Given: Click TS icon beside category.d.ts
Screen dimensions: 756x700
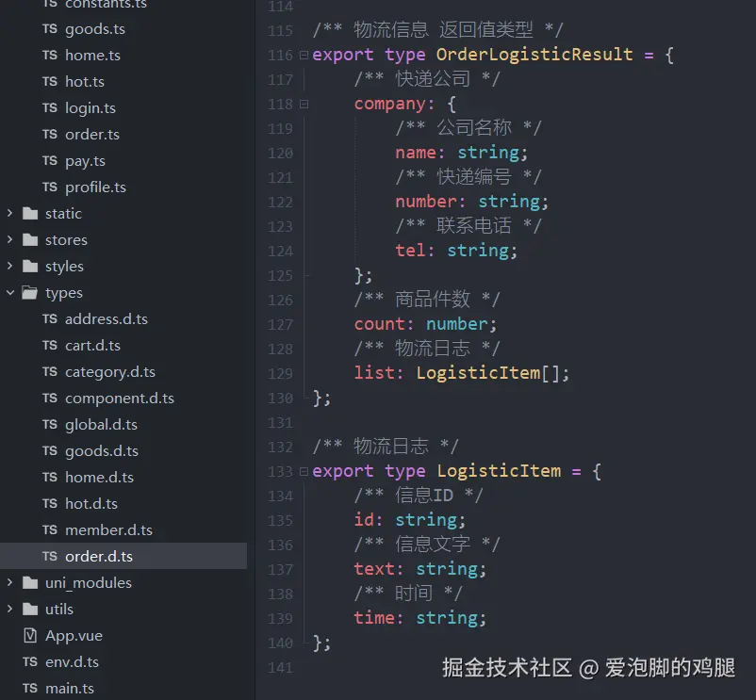Looking at the screenshot, I should pos(50,372).
